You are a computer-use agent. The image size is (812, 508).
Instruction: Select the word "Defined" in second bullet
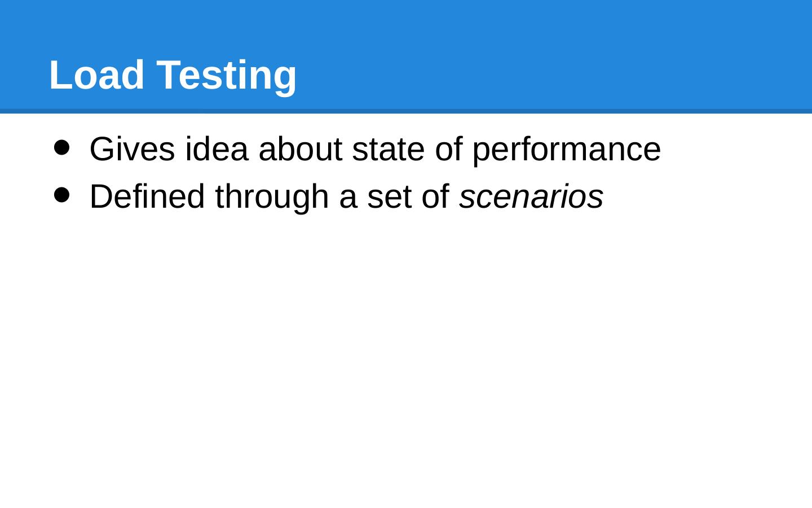tap(147, 197)
